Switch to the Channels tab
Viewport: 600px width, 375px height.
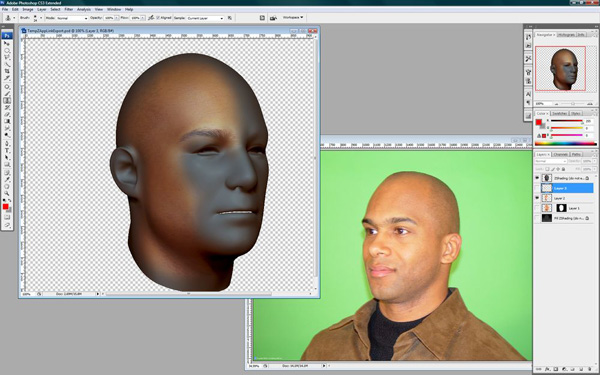560,154
